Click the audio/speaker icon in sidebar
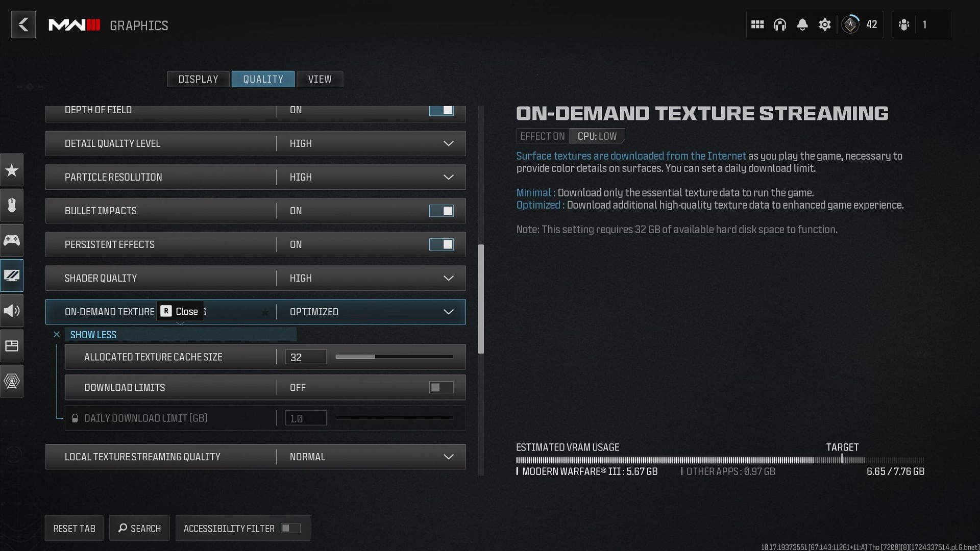The width and height of the screenshot is (980, 551). click(x=12, y=310)
